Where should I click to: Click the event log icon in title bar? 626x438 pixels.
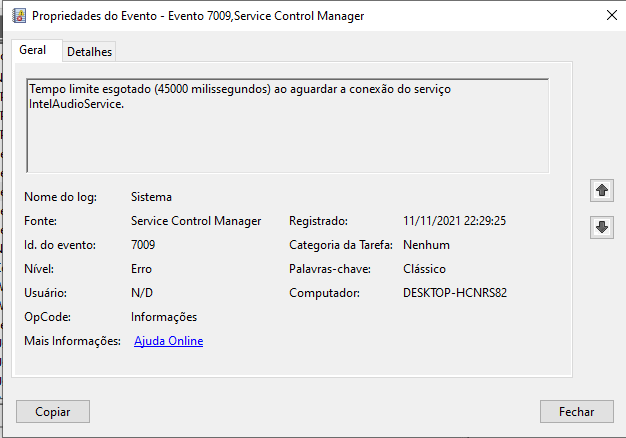pos(19,16)
